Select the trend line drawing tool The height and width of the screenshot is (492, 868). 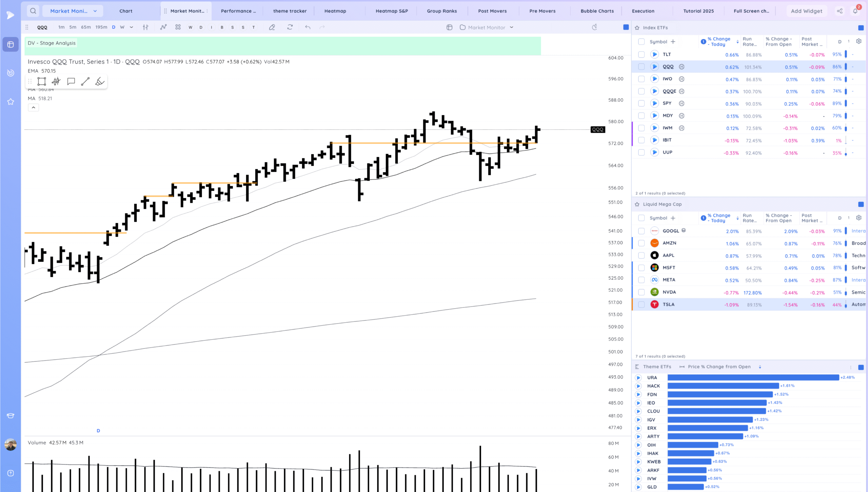click(x=85, y=81)
